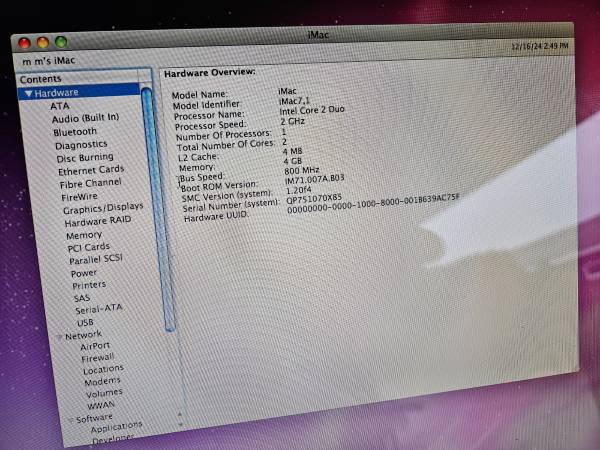This screenshot has height=450, width=600.
Task: Collapse the Network disclosure triangle
Action: tap(59, 337)
